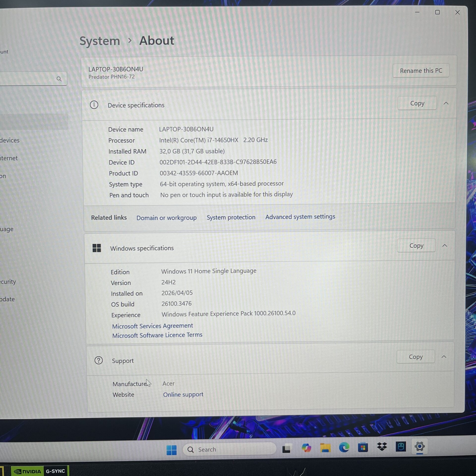Go back to System in breadcrumb
The width and height of the screenshot is (476, 476).
click(100, 41)
